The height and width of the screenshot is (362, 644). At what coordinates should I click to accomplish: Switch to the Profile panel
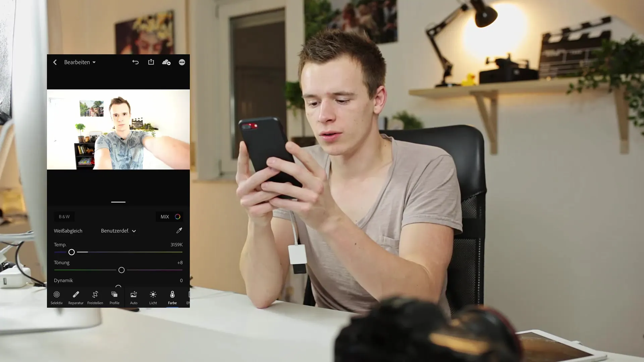tap(114, 297)
